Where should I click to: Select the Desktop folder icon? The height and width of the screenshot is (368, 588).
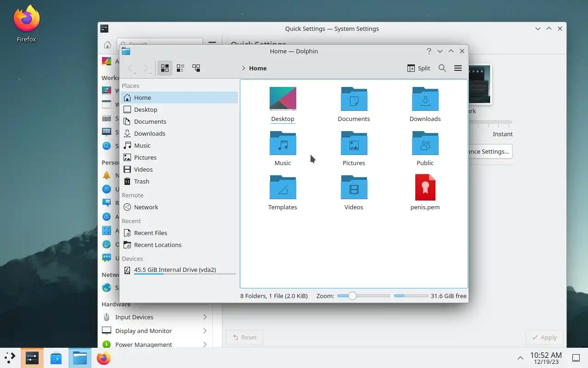(x=283, y=99)
